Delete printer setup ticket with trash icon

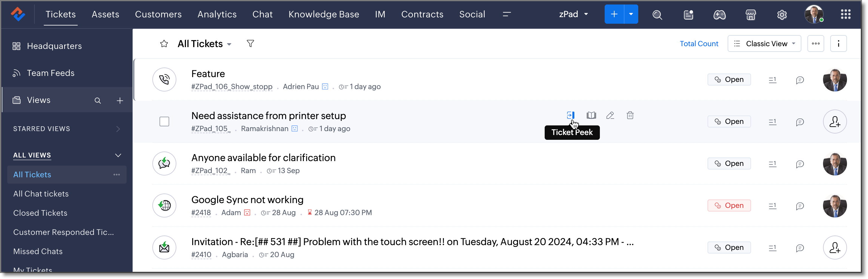[630, 115]
